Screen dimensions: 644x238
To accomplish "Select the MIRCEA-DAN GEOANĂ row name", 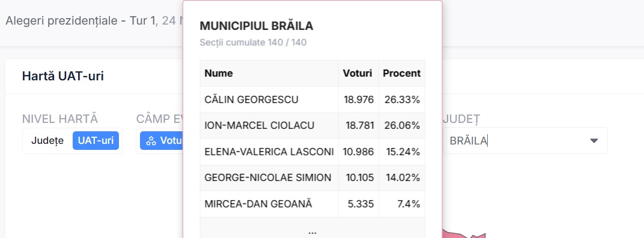I will point(258,204).
